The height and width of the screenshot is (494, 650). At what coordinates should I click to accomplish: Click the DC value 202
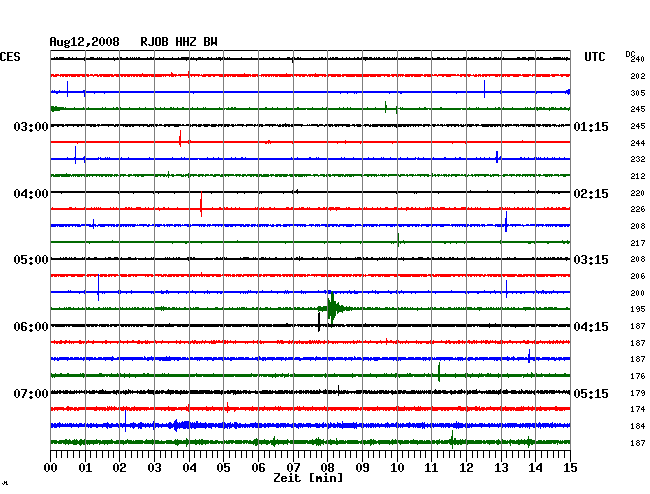pyautogui.click(x=638, y=76)
